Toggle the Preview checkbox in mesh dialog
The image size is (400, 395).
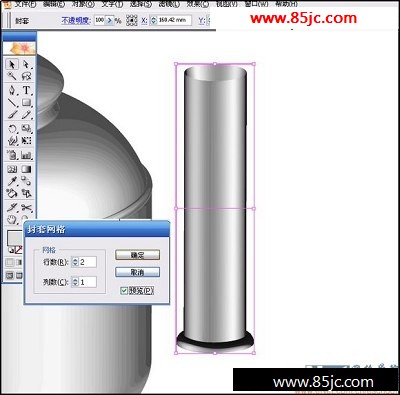(124, 291)
